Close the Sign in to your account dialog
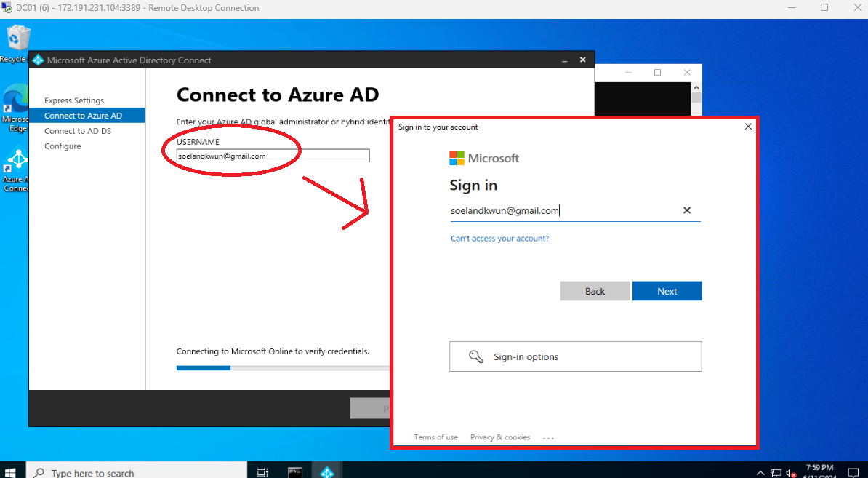This screenshot has width=868, height=478. pyautogui.click(x=748, y=127)
